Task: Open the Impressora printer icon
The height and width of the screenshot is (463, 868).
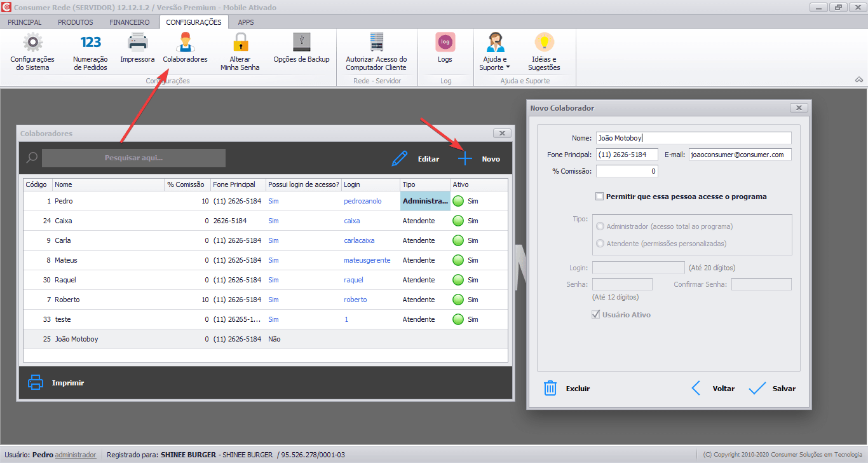Action: pos(137,43)
